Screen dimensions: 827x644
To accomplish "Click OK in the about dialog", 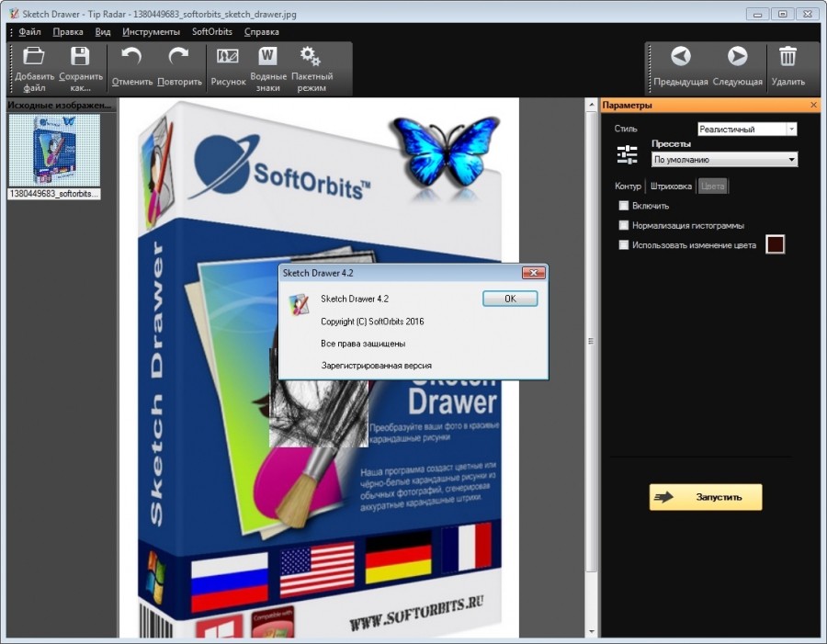I will point(510,299).
